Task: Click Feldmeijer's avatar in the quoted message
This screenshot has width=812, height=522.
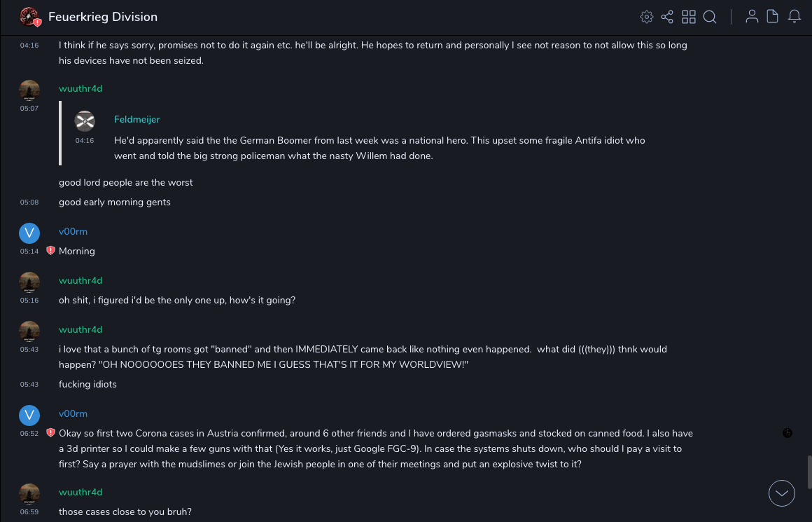Action: (x=85, y=121)
